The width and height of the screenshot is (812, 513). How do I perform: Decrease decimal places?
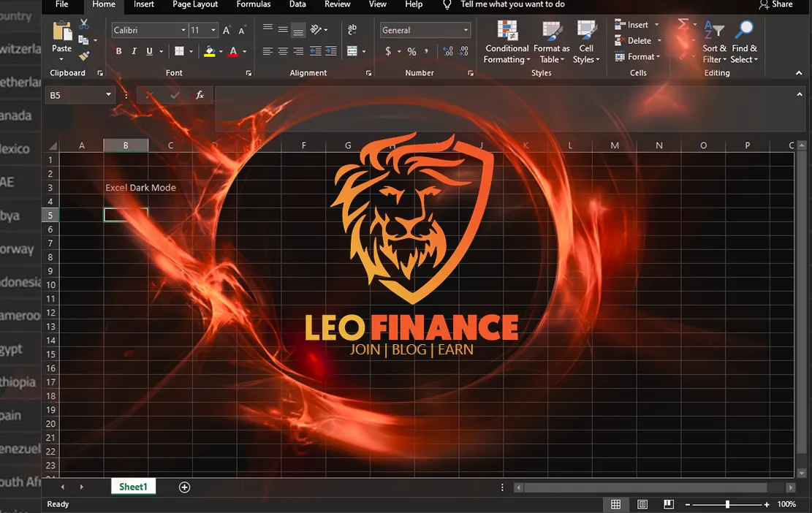tap(463, 51)
